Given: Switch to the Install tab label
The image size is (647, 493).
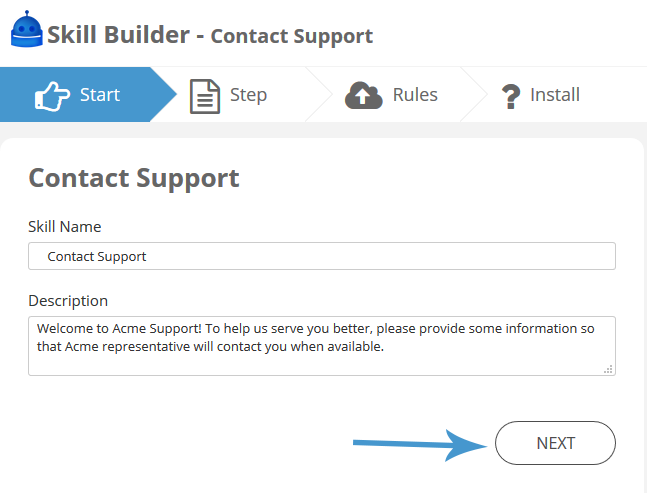Looking at the screenshot, I should (x=555, y=94).
